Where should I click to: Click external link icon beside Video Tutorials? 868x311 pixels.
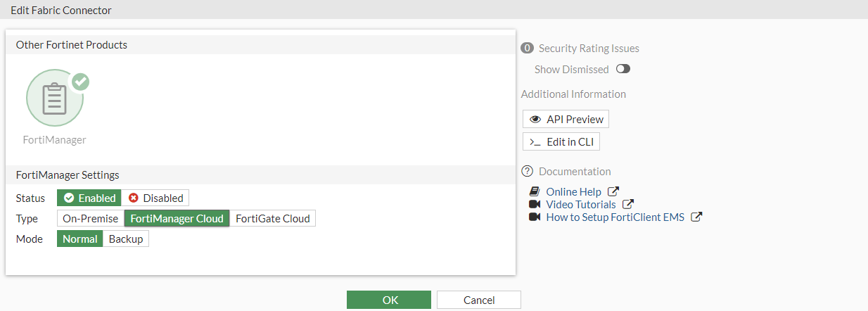(628, 204)
